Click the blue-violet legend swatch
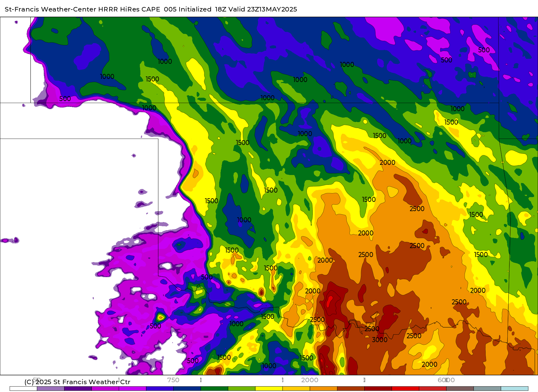This screenshot has width=538, height=392. pos(160,389)
